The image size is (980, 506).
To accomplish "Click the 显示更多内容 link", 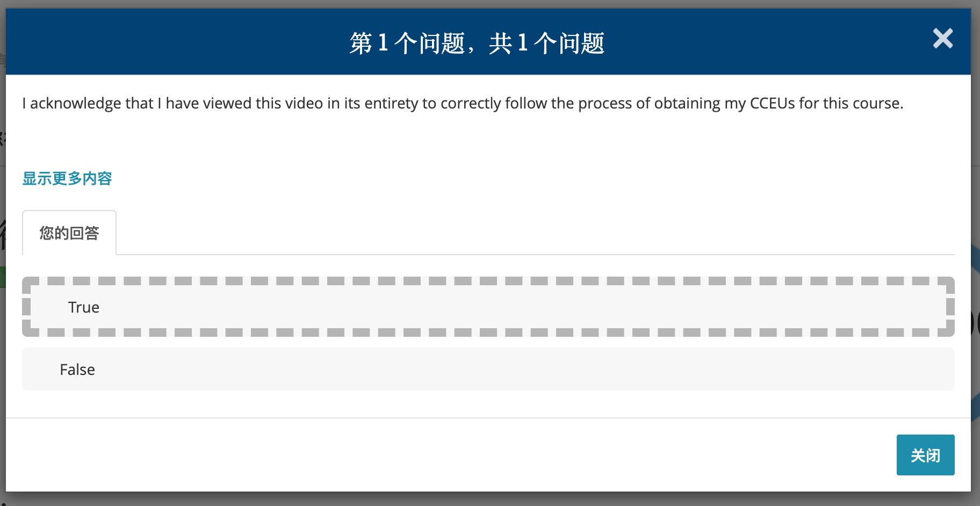I will tap(67, 178).
